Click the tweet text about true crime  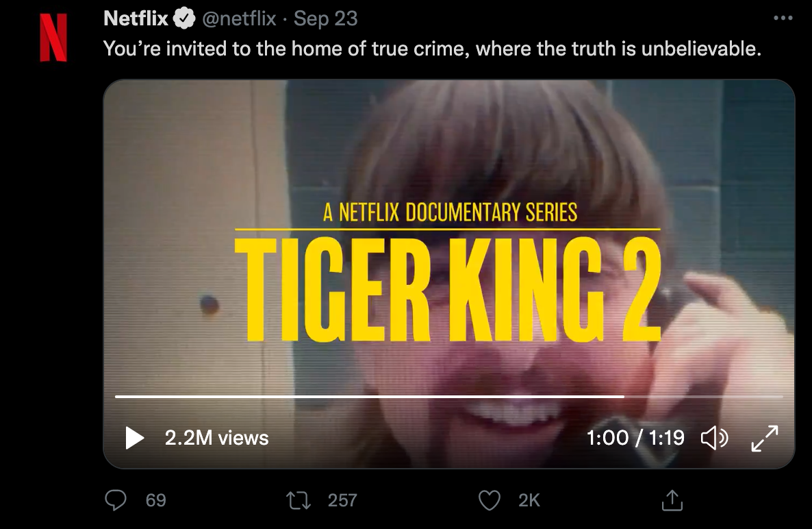(x=432, y=49)
